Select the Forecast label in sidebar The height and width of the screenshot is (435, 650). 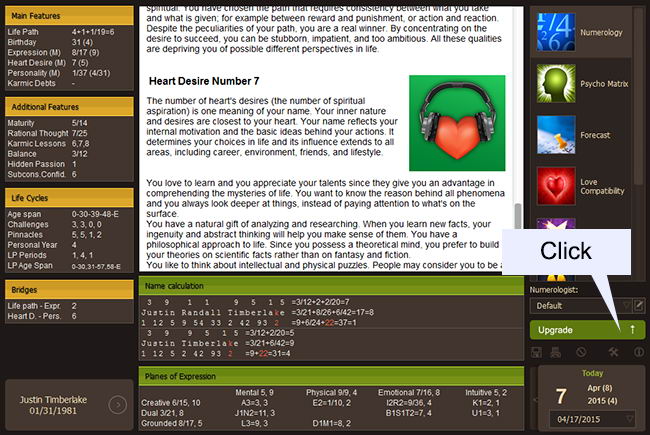pos(595,135)
